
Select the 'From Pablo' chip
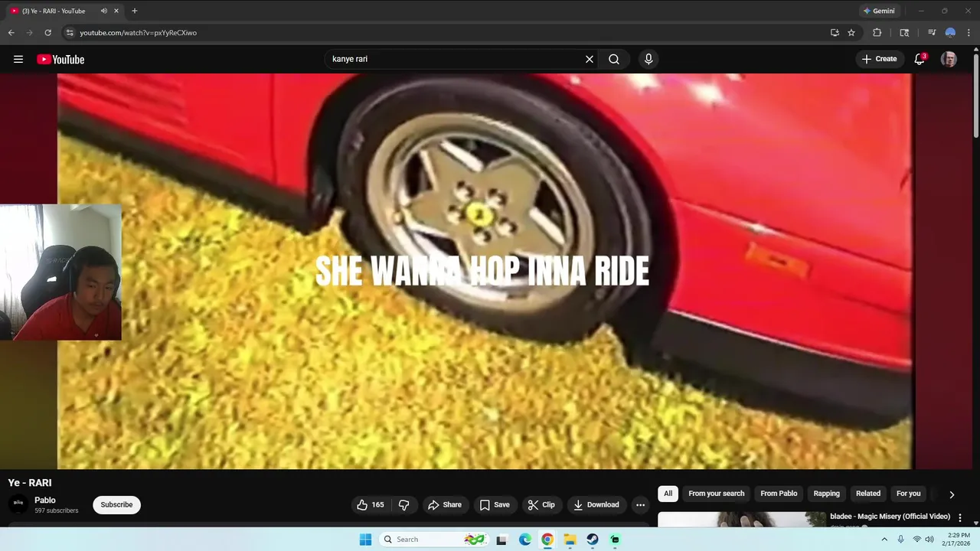779,494
